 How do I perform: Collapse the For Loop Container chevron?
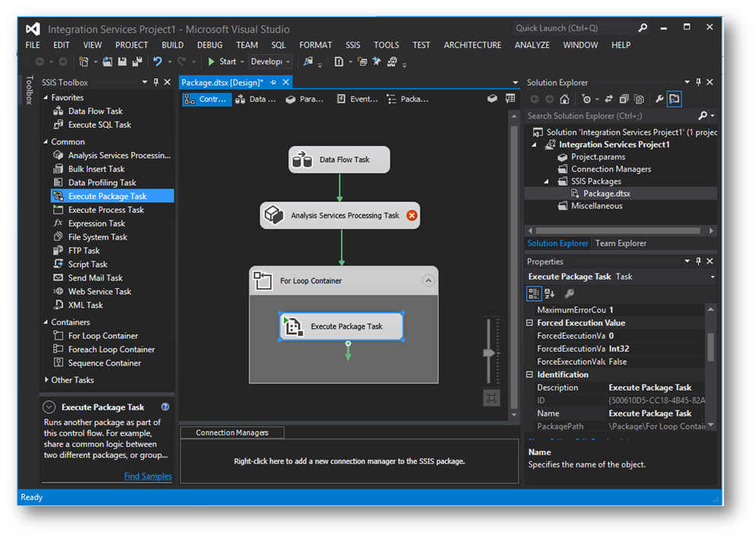[428, 281]
